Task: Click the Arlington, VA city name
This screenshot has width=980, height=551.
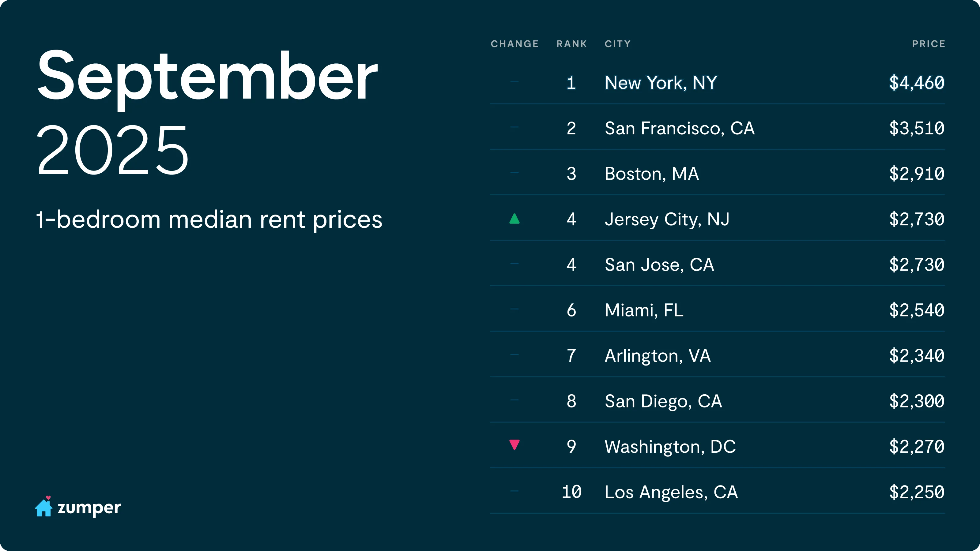Action: (x=658, y=355)
